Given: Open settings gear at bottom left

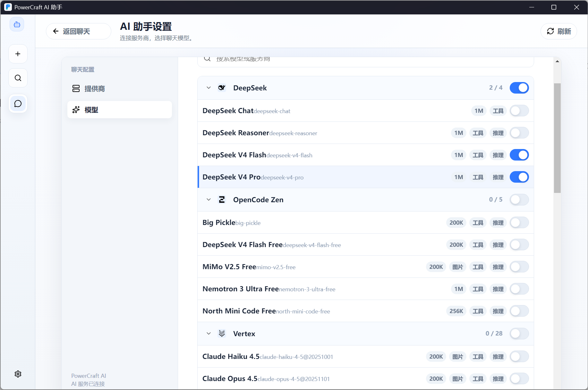Looking at the screenshot, I should (x=18, y=374).
